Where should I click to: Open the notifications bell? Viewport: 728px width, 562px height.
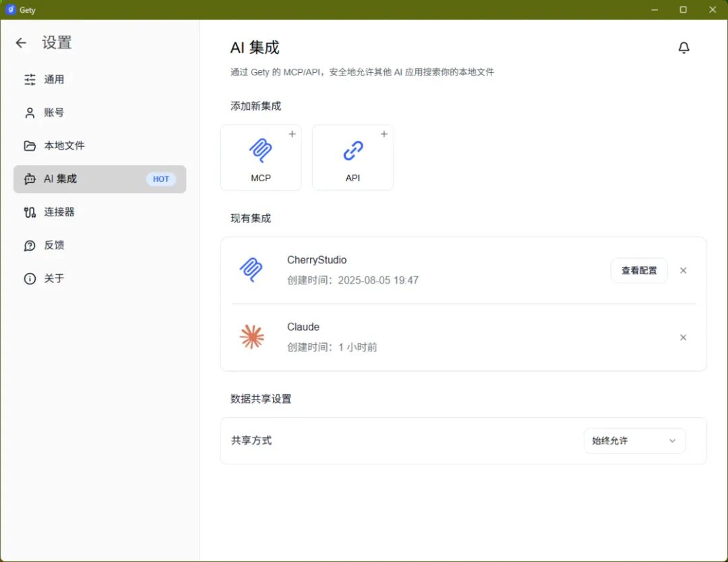[x=684, y=48]
